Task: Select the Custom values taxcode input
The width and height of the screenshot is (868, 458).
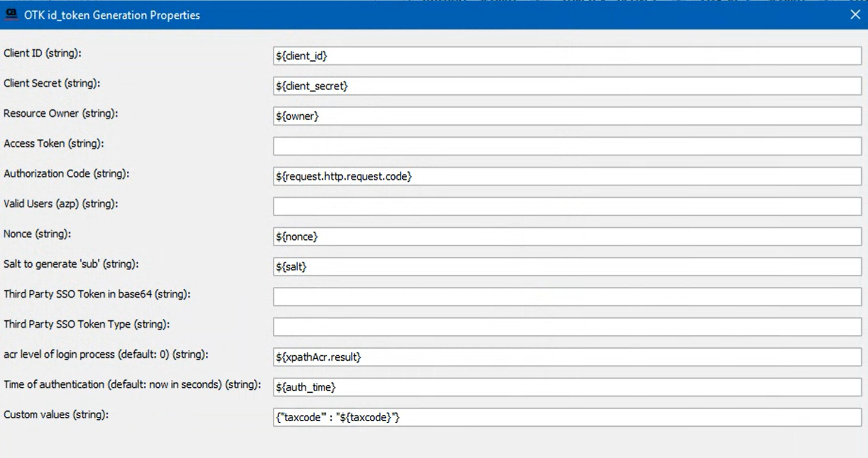Action: [567, 417]
